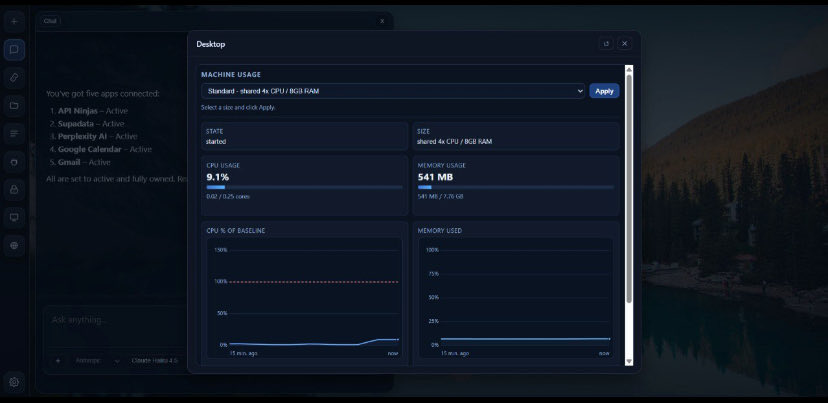Open the chat bubble icon in the sidebar
The height and width of the screenshot is (403, 828).
point(14,50)
